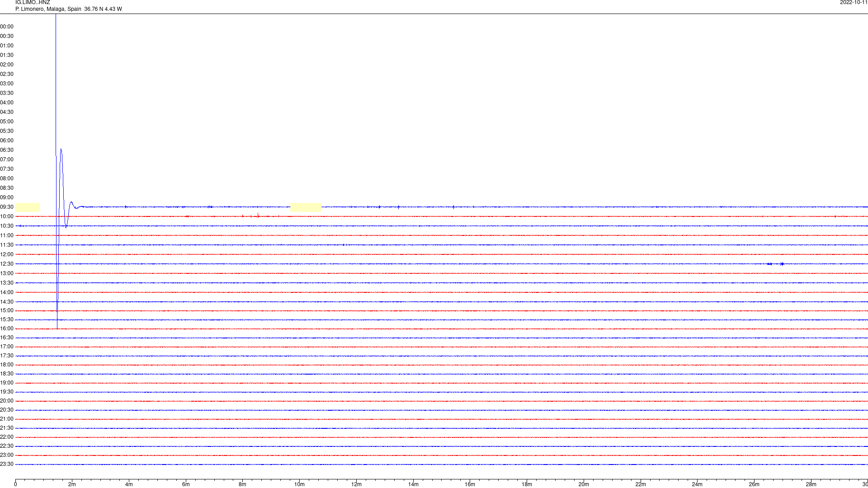
Task: Select the 12:30 time row label
Action: pyautogui.click(x=7, y=264)
